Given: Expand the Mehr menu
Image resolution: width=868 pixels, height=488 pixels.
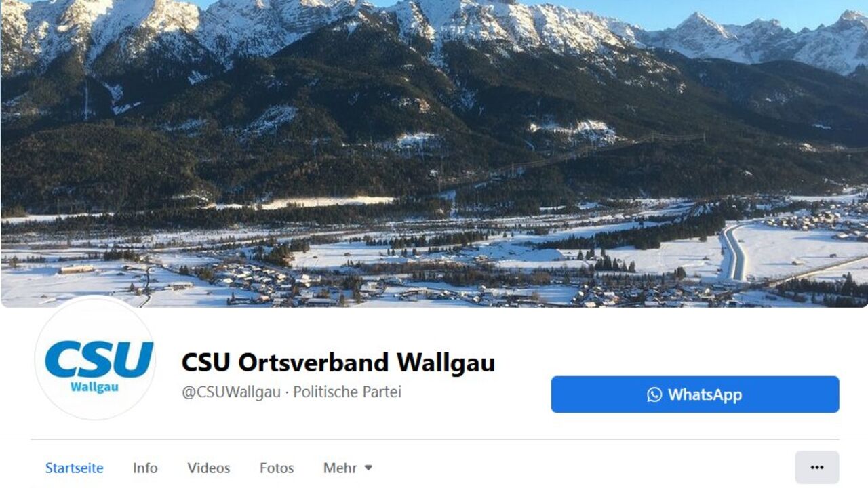Looking at the screenshot, I should coord(348,468).
